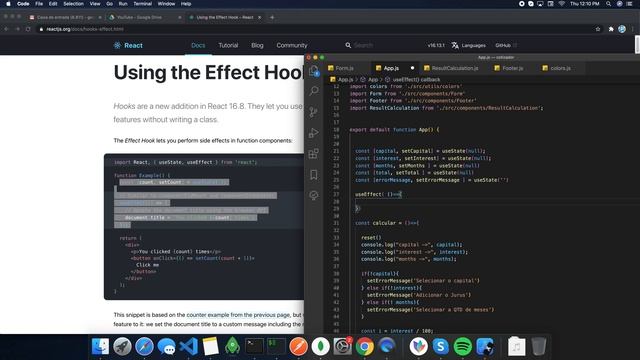The height and width of the screenshot is (360, 640).
Task: Open the Languages selector on React site
Action: coord(469,45)
